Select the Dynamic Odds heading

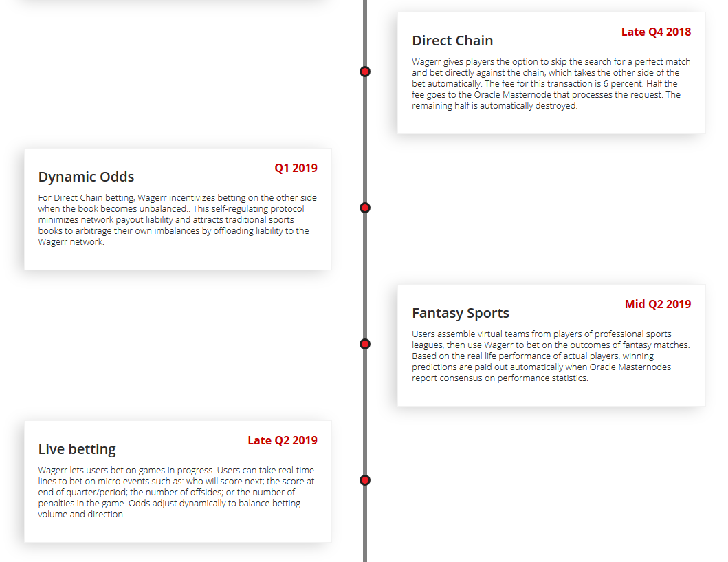86,177
